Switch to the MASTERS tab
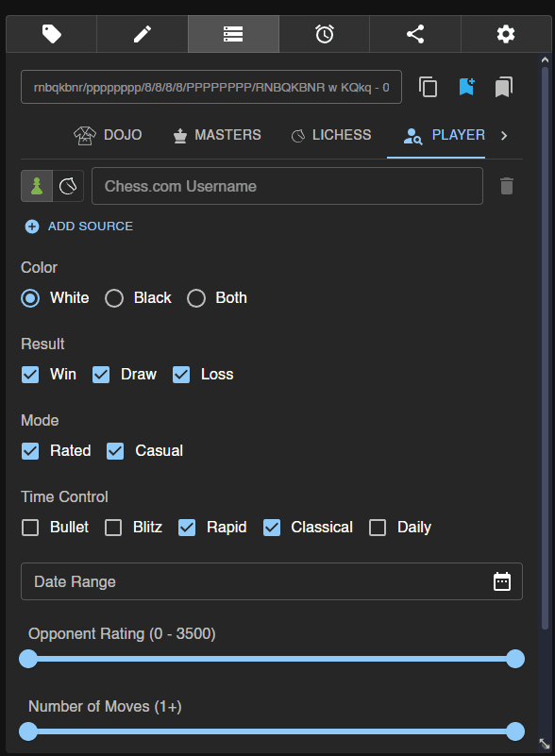555x756 pixels. click(217, 135)
